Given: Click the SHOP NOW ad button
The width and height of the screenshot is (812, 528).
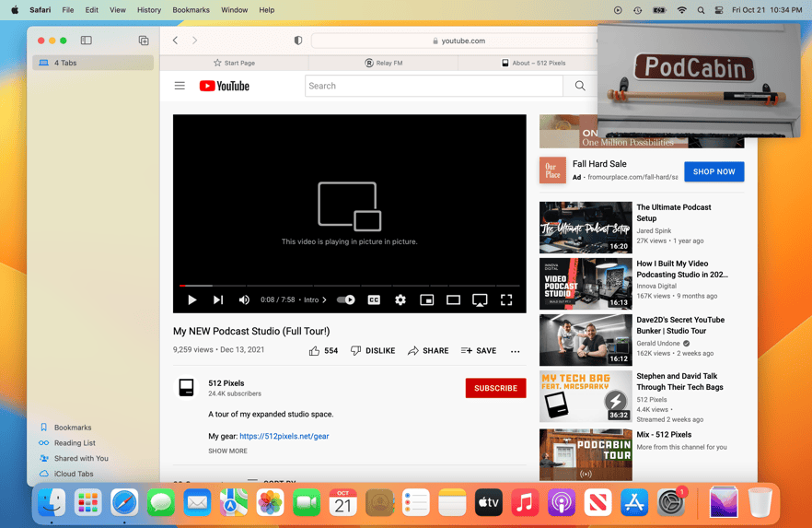Looking at the screenshot, I should point(714,171).
